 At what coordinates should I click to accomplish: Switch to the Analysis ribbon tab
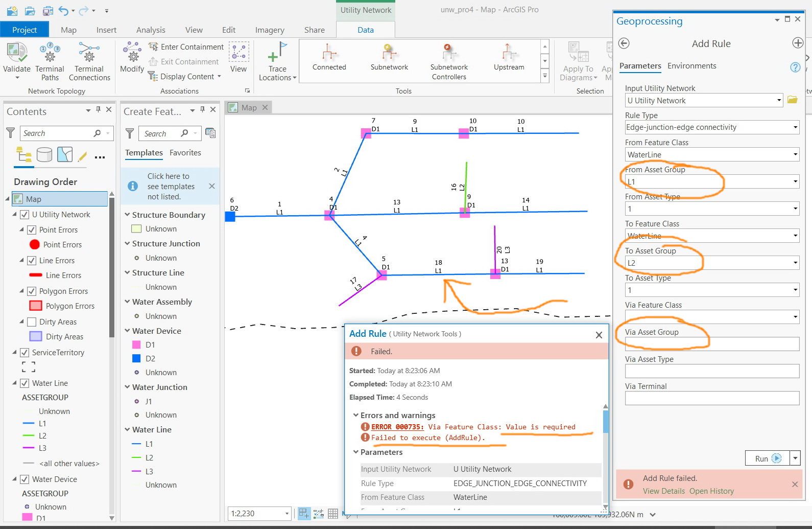point(151,30)
